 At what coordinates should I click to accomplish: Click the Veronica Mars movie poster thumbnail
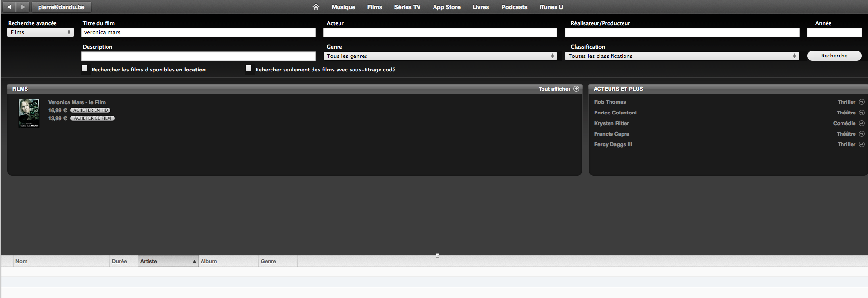29,113
